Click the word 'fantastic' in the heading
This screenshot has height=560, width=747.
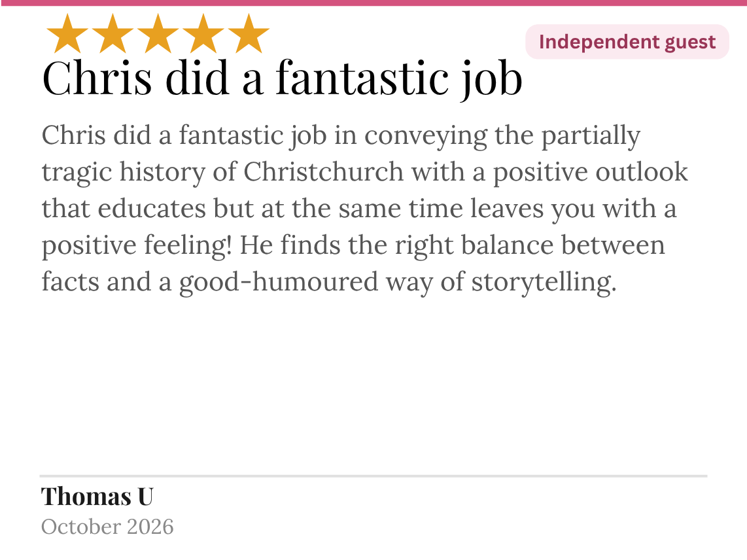coord(362,77)
